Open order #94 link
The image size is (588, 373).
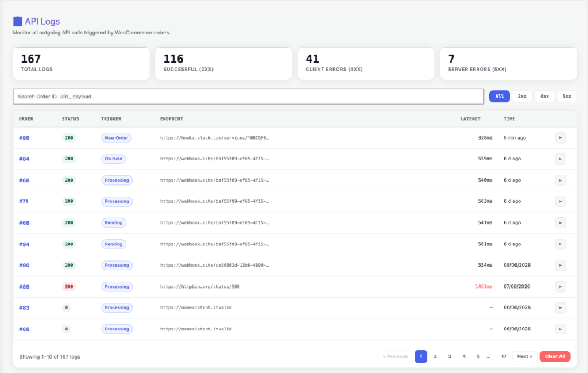click(x=24, y=244)
